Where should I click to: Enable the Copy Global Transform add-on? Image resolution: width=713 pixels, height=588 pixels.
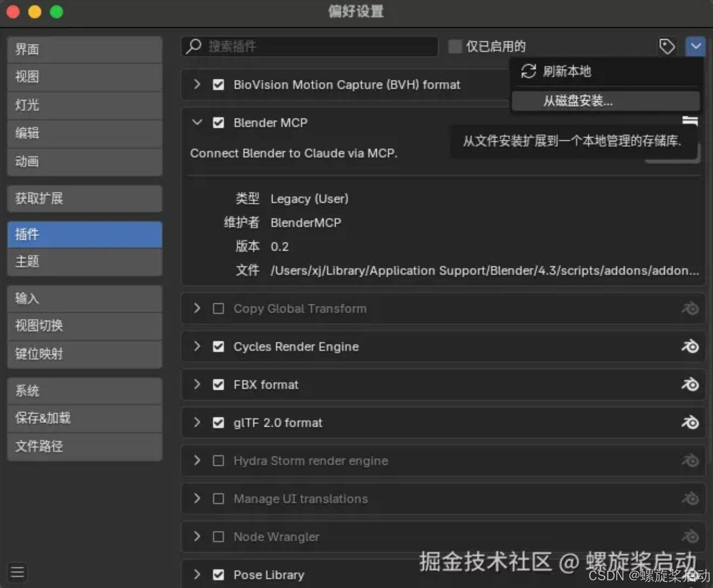coord(218,308)
